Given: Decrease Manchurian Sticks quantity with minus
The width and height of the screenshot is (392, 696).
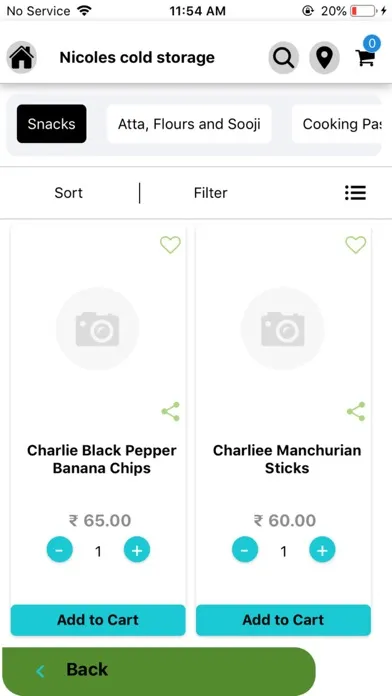Looking at the screenshot, I should 245,550.
